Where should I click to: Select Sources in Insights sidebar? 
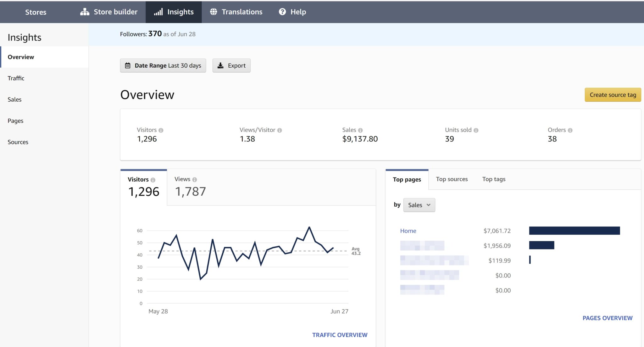pyautogui.click(x=18, y=142)
